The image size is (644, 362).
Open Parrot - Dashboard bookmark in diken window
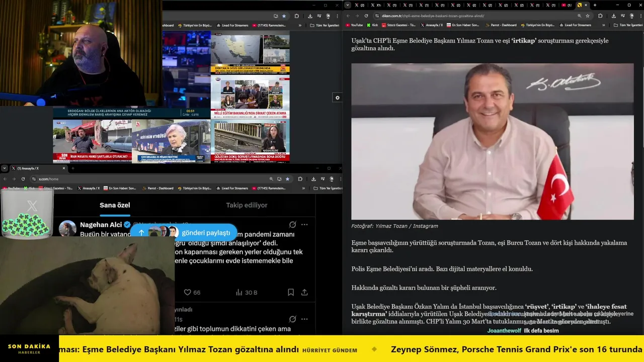501,25
